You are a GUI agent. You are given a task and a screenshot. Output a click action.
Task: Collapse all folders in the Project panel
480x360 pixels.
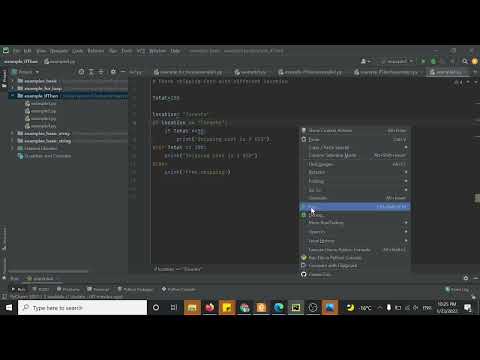coord(101,72)
